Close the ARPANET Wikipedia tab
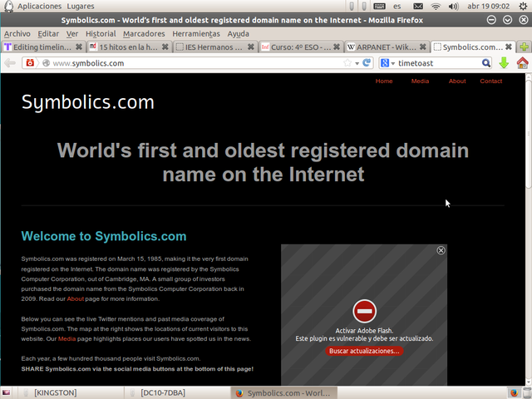Image resolution: width=532 pixels, height=399 pixels. 423,47
